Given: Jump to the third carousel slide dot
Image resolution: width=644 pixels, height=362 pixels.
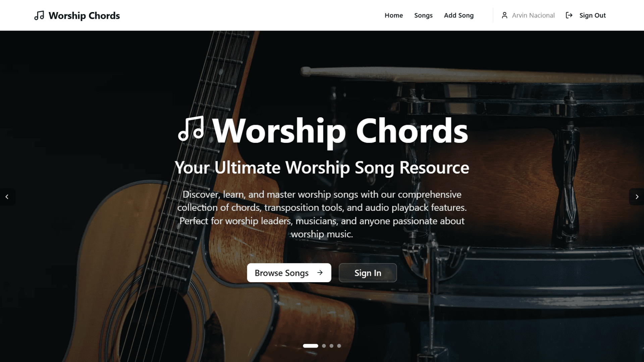Looking at the screenshot, I should [x=331, y=346].
